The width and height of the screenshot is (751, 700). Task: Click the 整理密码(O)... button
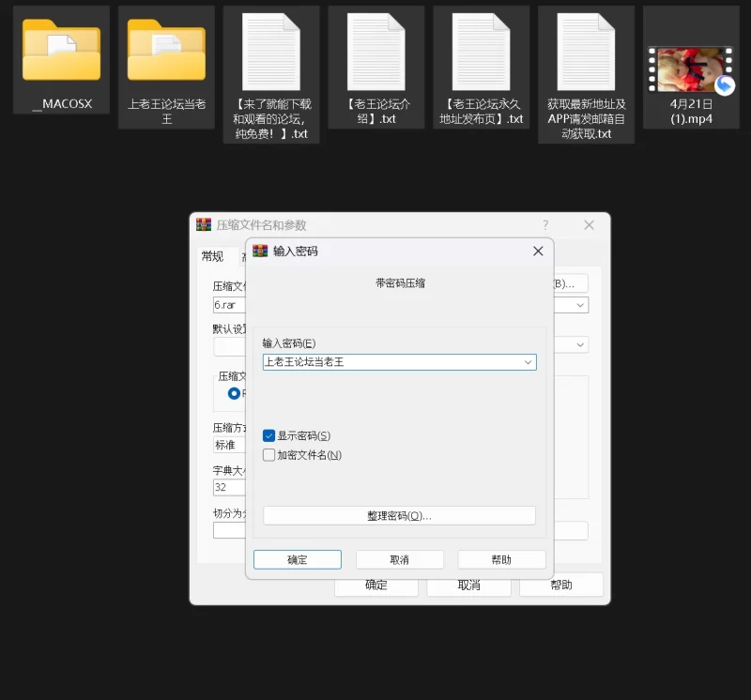[399, 516]
